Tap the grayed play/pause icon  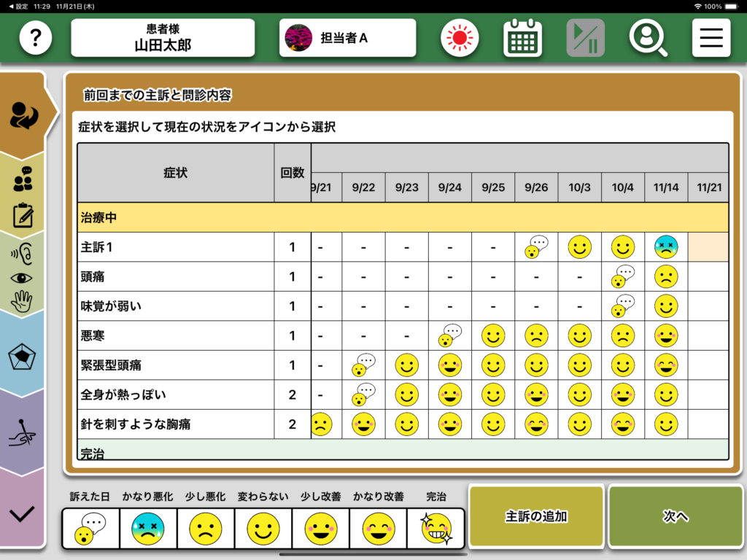point(585,38)
